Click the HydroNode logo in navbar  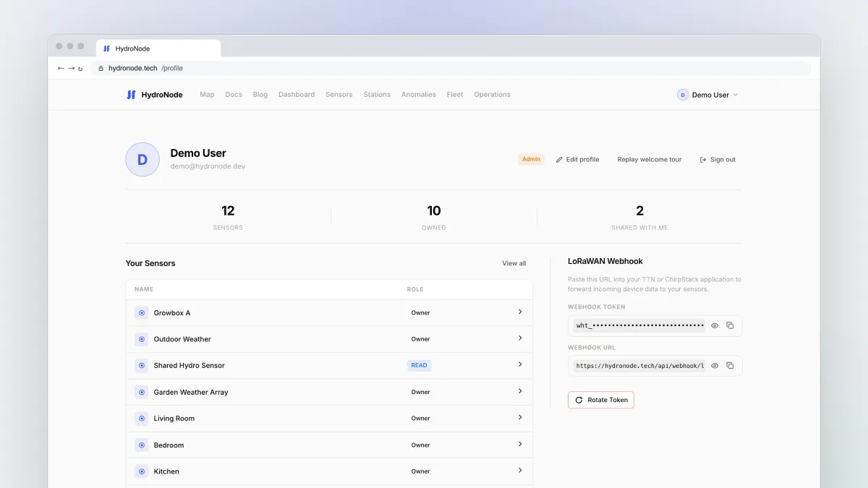click(x=154, y=95)
